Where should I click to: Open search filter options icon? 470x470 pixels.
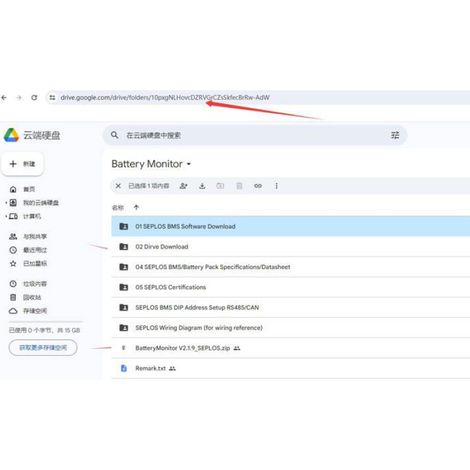395,135
